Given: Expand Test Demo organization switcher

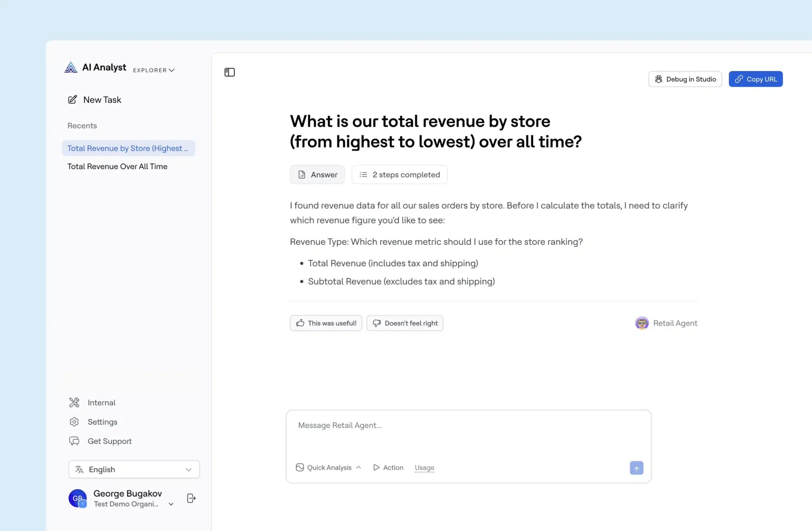Looking at the screenshot, I should [x=171, y=504].
